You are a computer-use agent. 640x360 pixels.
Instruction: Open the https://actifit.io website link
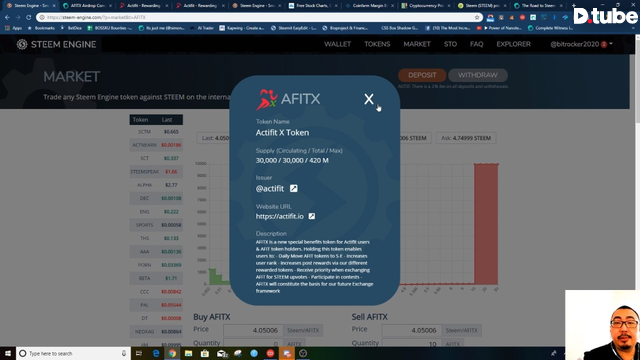tap(280, 216)
